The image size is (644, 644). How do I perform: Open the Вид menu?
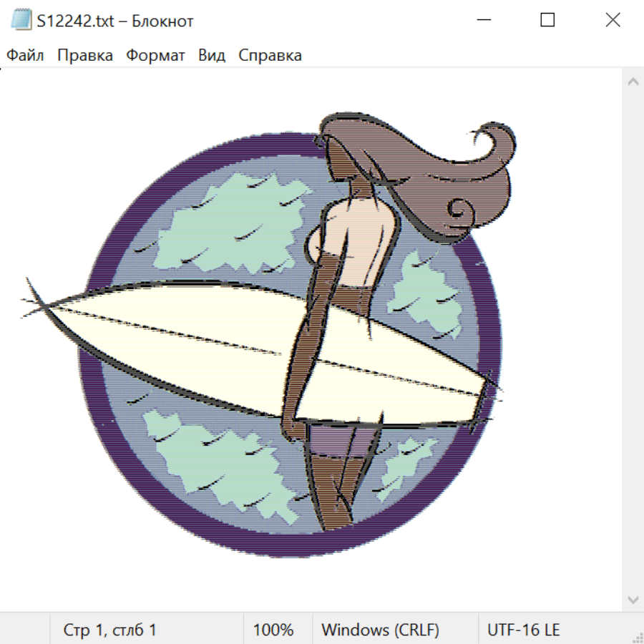coord(211,56)
